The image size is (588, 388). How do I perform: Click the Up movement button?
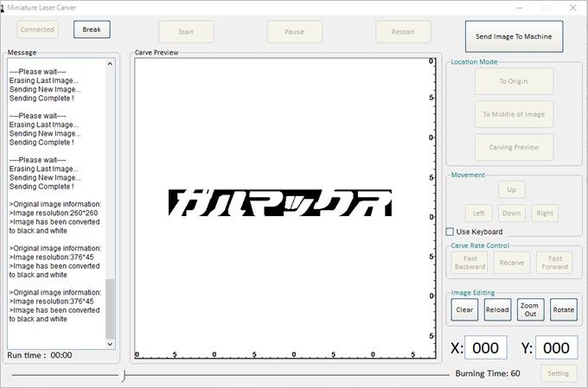512,190
